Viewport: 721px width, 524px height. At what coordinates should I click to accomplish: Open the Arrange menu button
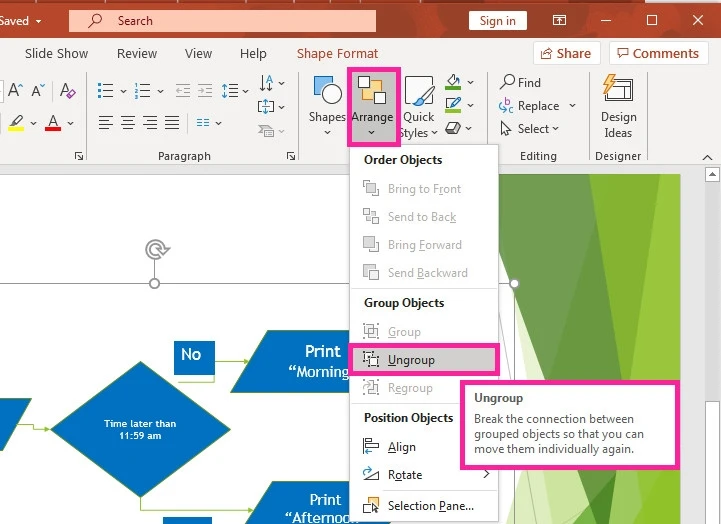pos(373,107)
